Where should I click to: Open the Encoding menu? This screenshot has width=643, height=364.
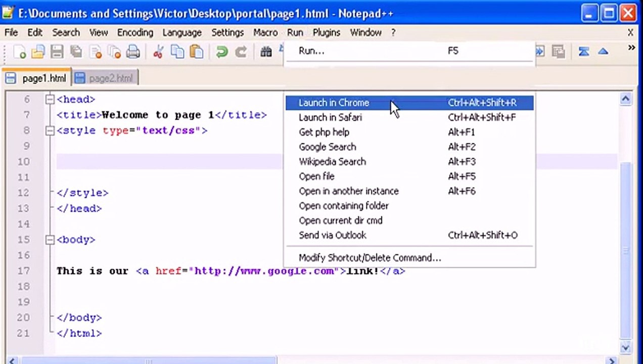tap(135, 32)
